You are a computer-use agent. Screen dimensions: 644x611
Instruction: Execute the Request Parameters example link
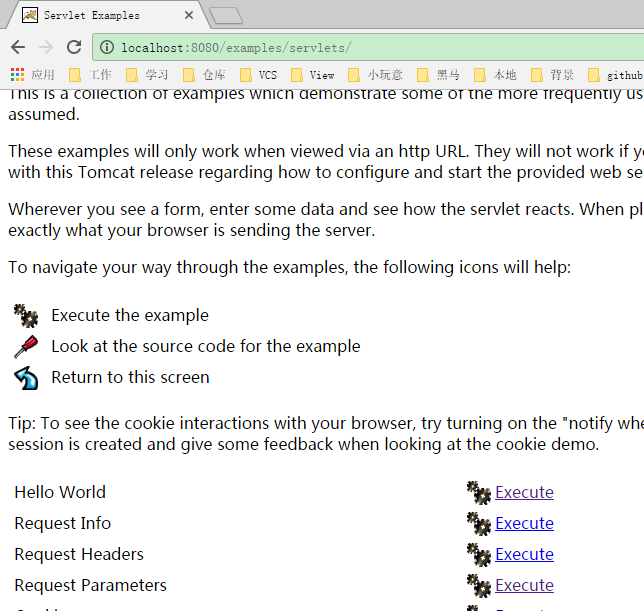(x=524, y=585)
